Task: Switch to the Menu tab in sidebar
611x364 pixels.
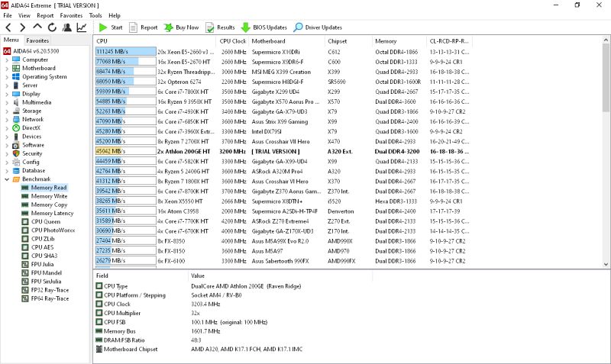Action: [11, 40]
